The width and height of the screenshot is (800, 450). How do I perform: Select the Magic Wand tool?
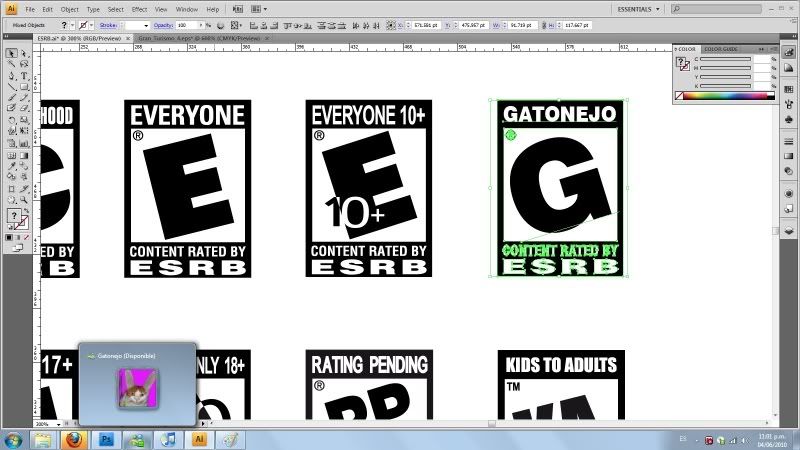pyautogui.click(x=11, y=64)
